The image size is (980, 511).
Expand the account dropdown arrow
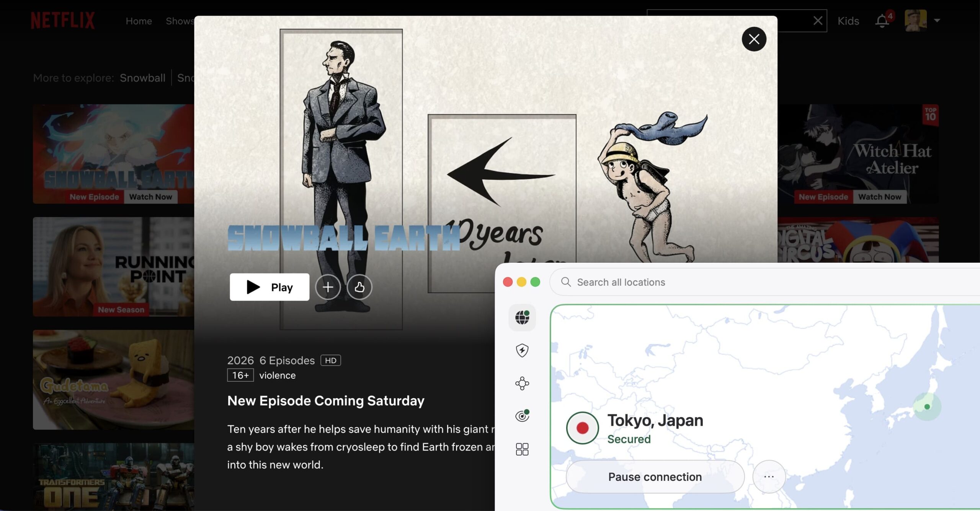(937, 21)
